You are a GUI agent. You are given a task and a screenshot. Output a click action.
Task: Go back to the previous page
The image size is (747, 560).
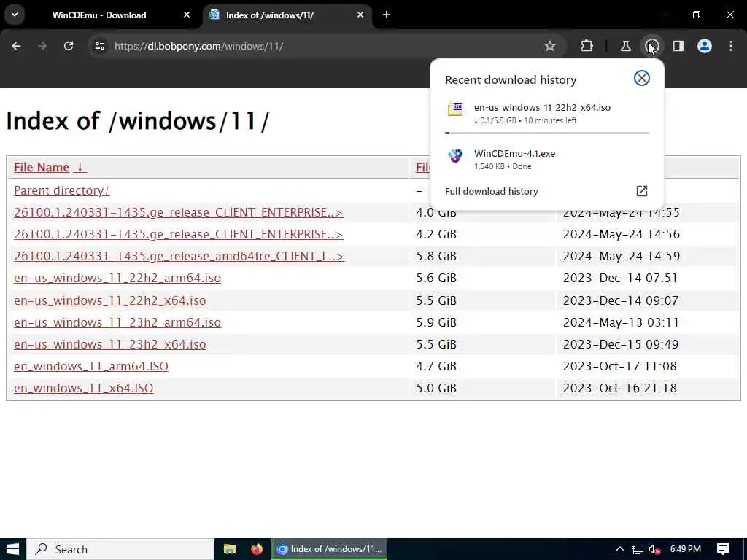(16, 46)
